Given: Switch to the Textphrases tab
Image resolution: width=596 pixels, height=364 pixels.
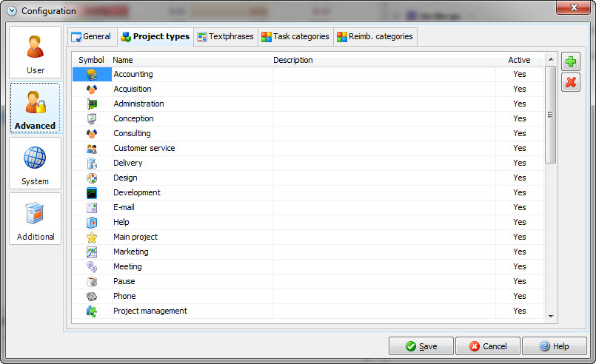Looking at the screenshot, I should (225, 36).
